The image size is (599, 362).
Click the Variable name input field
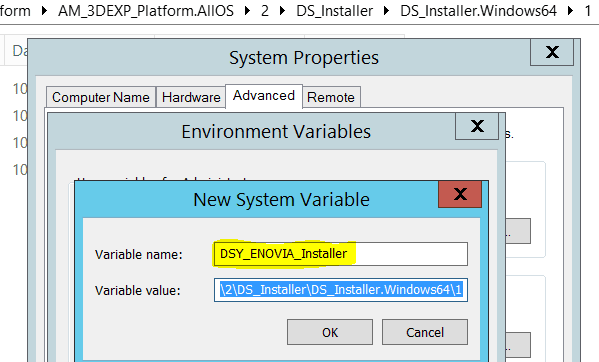pyautogui.click(x=340, y=254)
